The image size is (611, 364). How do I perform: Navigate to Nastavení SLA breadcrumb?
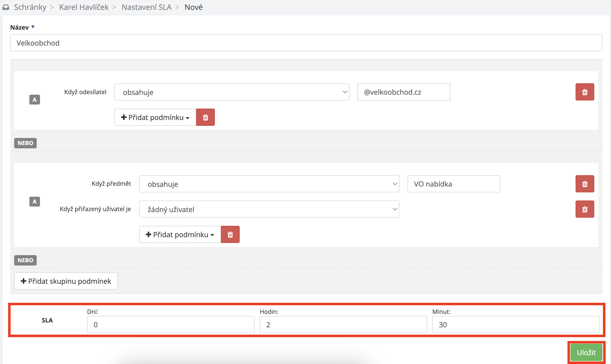(x=147, y=7)
